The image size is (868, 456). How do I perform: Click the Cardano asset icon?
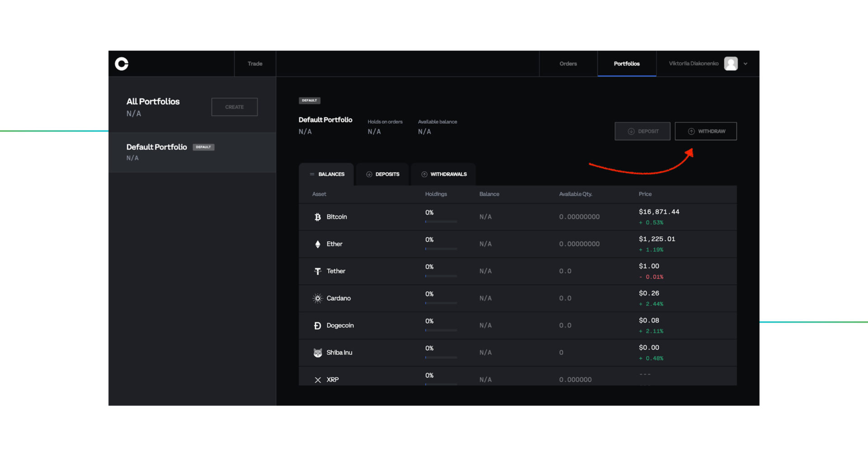(x=318, y=298)
